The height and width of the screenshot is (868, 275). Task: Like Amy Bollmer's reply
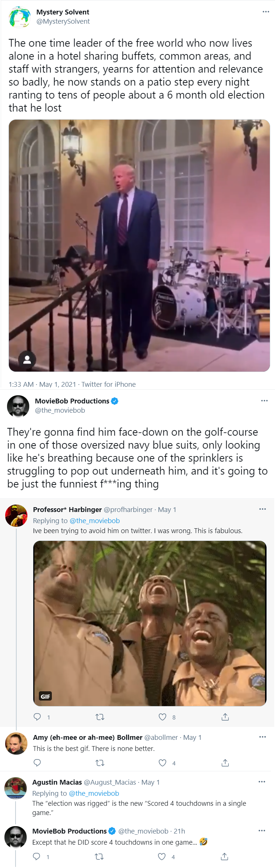click(162, 763)
